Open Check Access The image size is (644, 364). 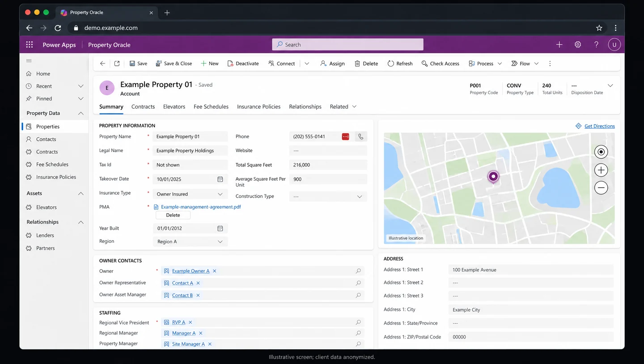440,63
